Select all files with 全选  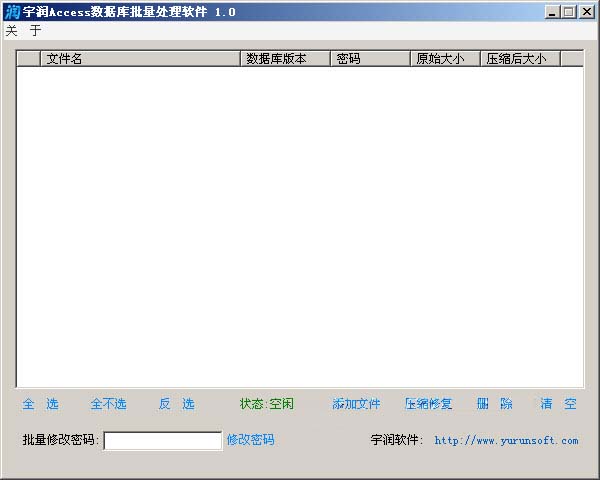click(41, 404)
